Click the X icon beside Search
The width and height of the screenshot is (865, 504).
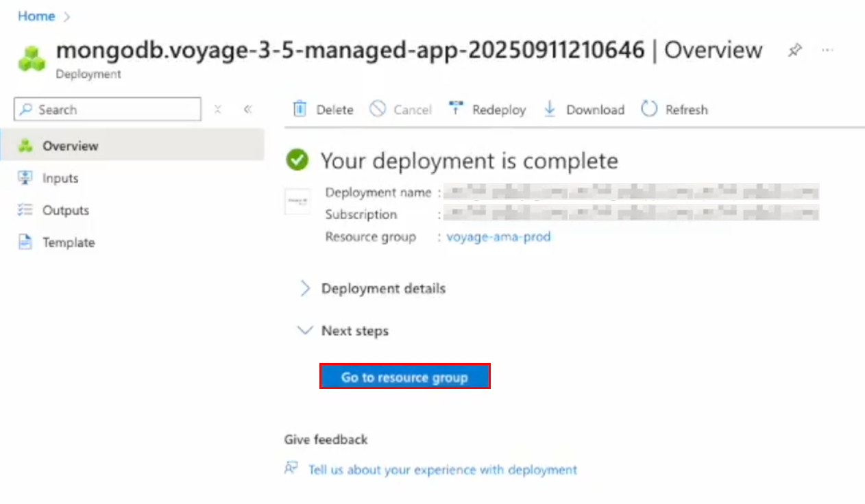point(217,110)
